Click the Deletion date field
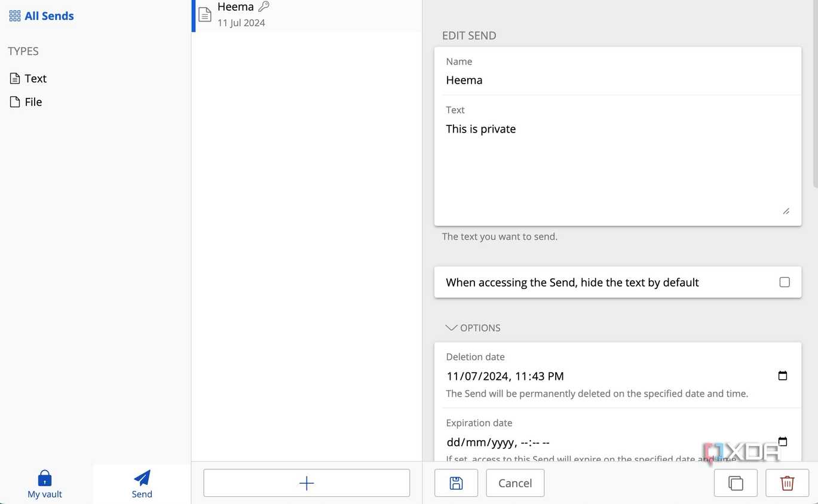The height and width of the screenshot is (504, 818). 618,376
